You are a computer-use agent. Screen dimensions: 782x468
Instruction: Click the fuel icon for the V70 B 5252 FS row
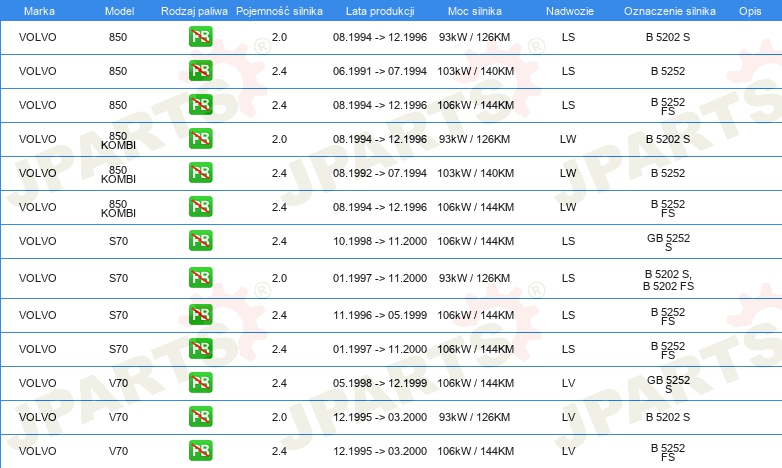point(200,450)
